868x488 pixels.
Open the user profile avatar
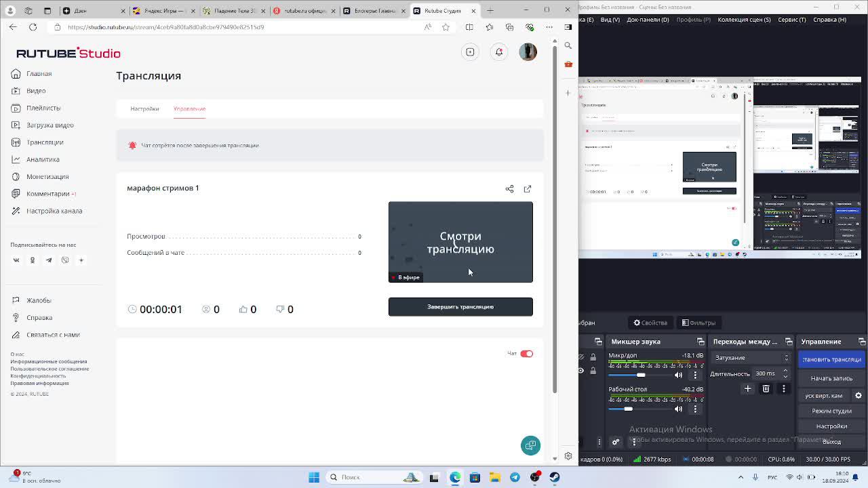(x=528, y=52)
